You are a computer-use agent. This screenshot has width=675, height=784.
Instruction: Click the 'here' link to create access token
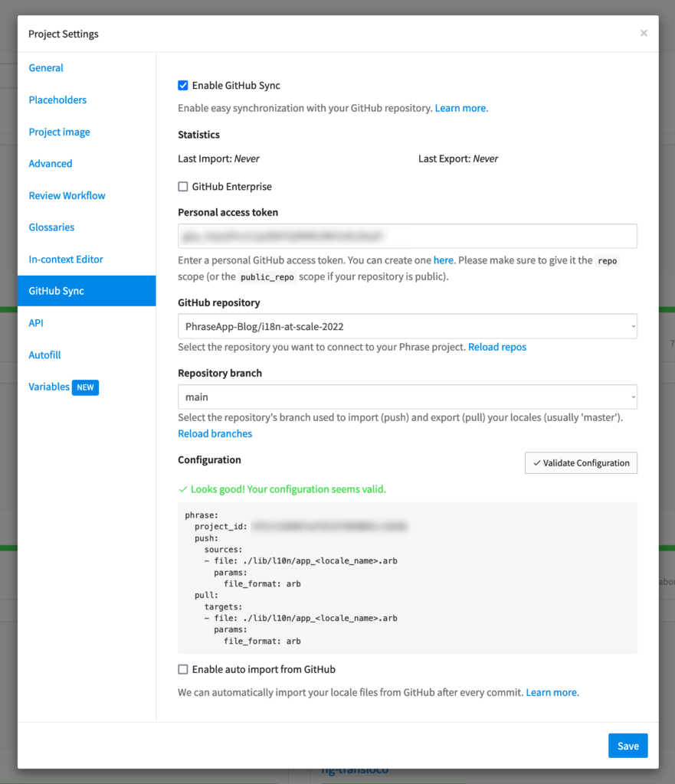443,260
